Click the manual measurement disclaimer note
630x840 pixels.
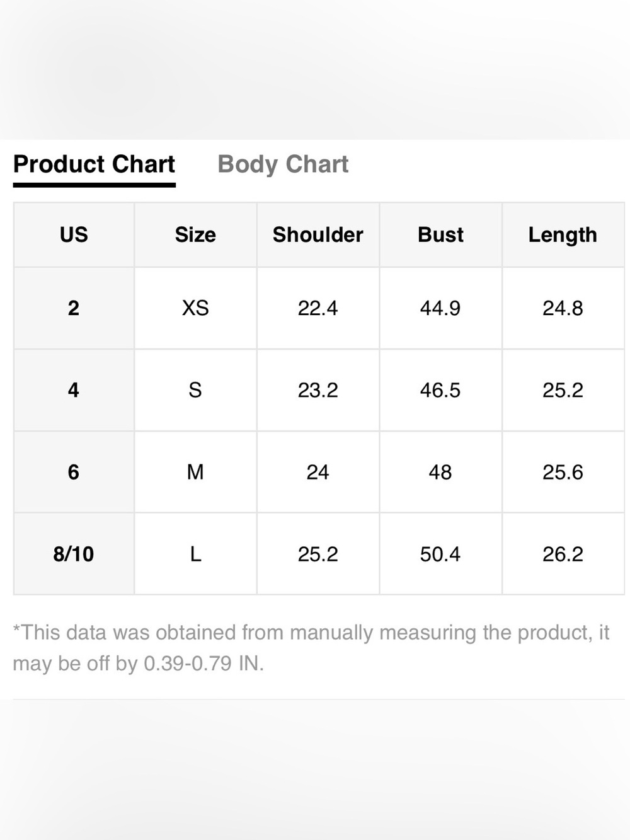(311, 648)
